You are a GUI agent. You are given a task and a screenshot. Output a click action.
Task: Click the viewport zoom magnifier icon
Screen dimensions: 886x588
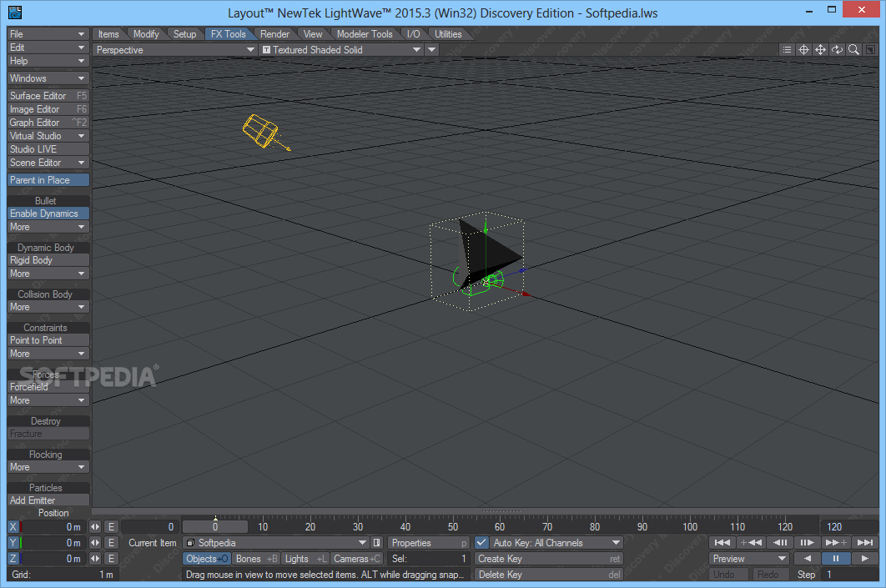(x=853, y=50)
